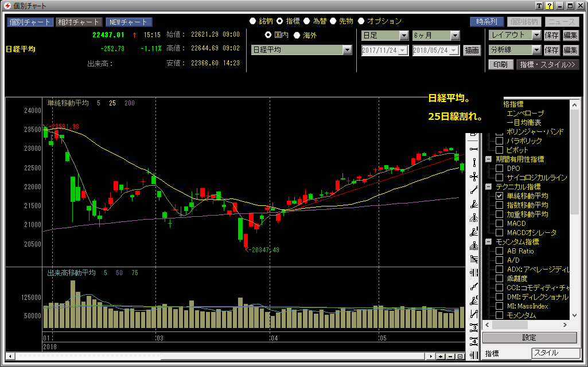Switch to the 相対チャート tab

click(x=79, y=22)
